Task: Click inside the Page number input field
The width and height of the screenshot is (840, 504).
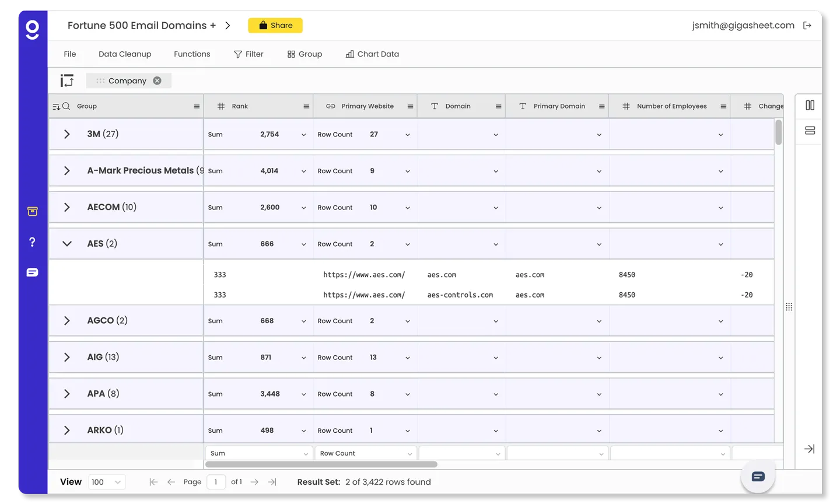Action: click(216, 482)
